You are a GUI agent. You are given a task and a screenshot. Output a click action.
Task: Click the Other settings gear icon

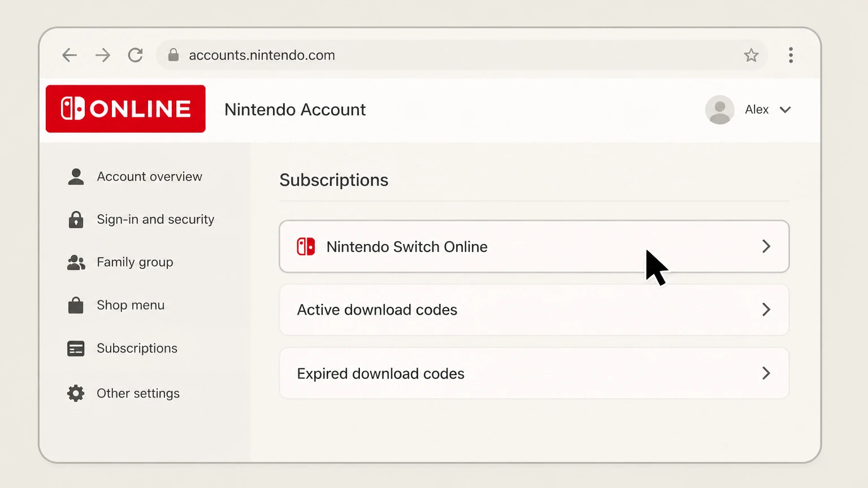tap(76, 393)
